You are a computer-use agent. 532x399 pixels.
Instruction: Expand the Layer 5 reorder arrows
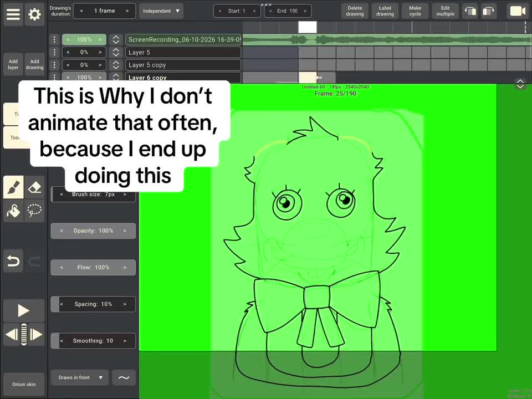[116, 52]
